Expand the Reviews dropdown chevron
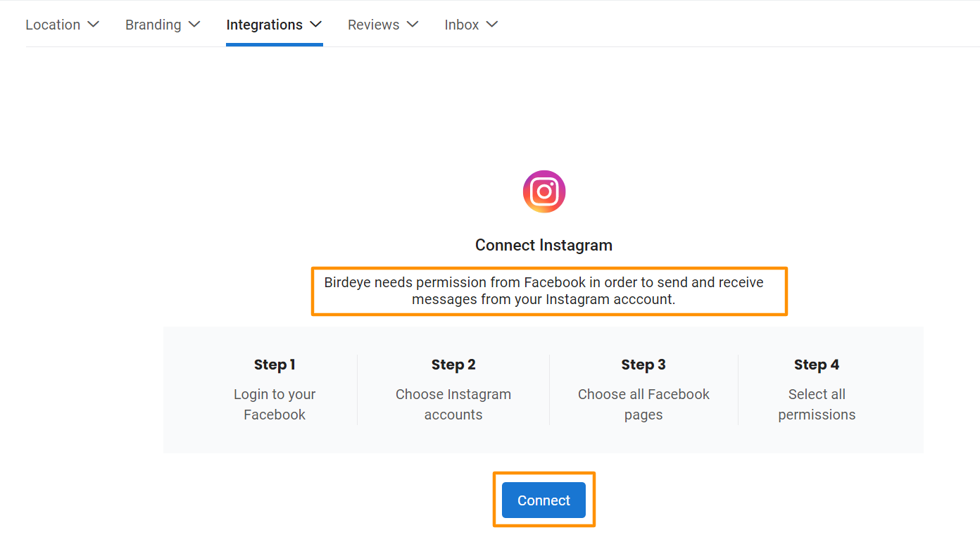Viewport: 980px width, 549px height. [413, 25]
